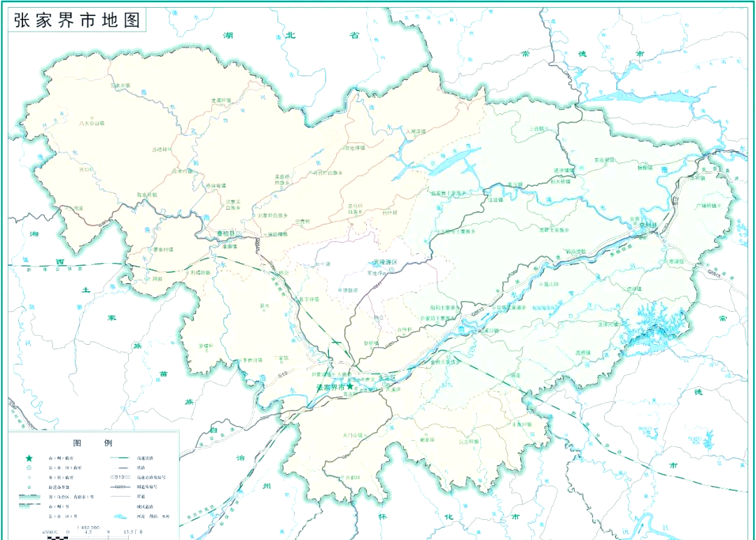This screenshot has height=540, width=756.
Task: Click the S10 sample in the legend
Action: point(120,477)
